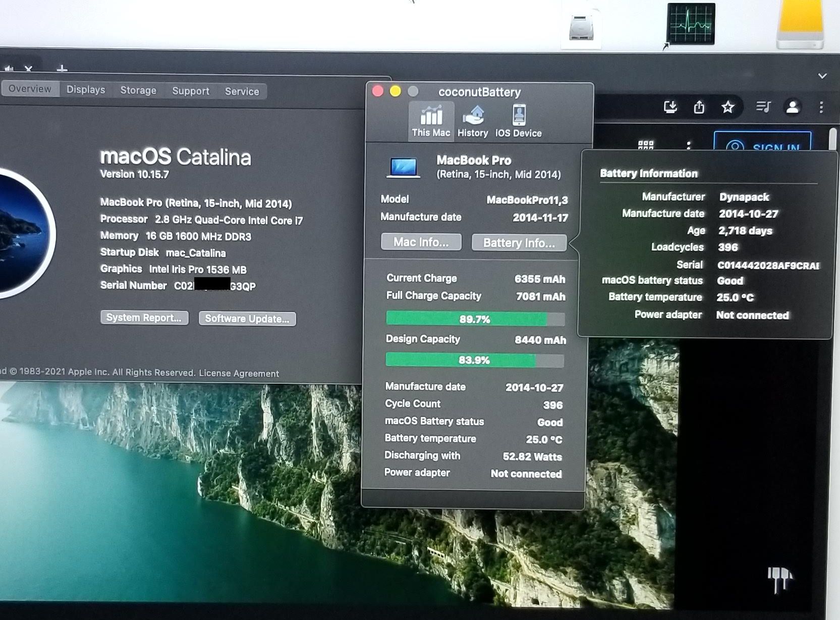Open the media queue music icon

[x=763, y=107]
